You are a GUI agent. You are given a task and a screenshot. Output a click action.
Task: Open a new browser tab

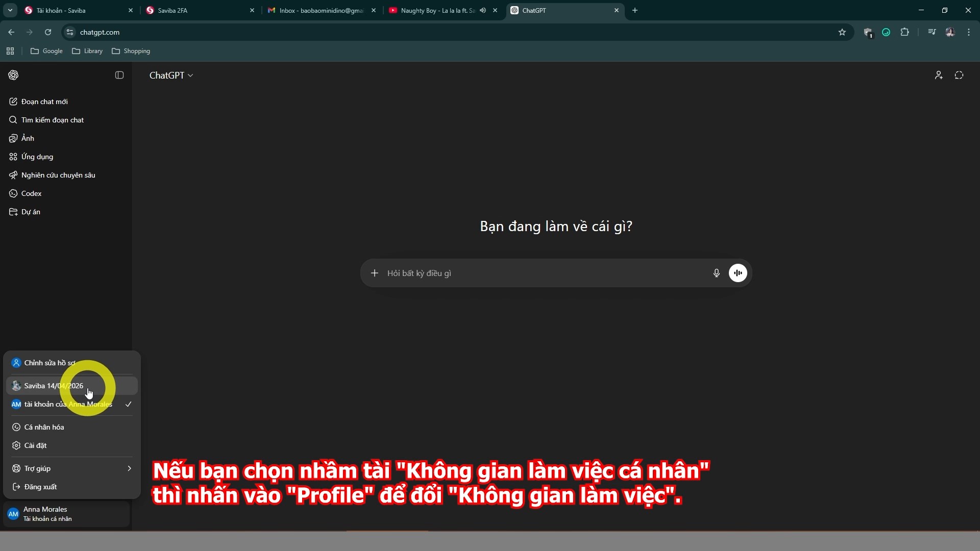point(635,10)
